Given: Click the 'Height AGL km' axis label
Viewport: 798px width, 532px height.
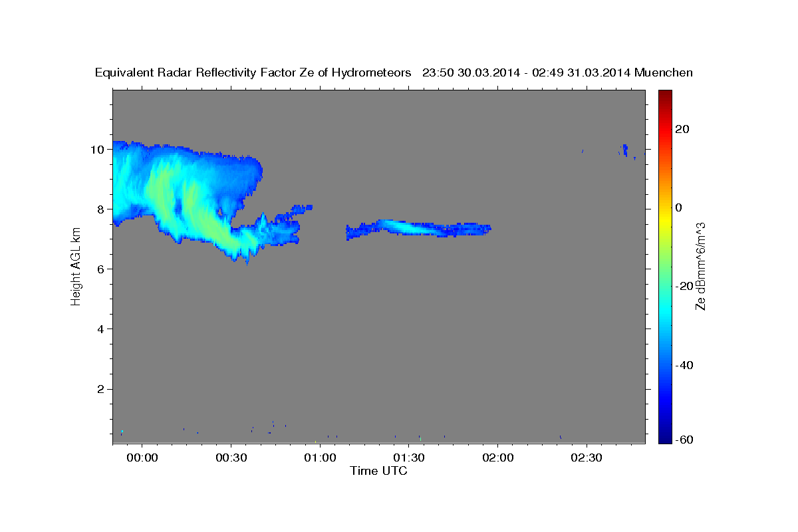Looking at the screenshot, I should [76, 265].
